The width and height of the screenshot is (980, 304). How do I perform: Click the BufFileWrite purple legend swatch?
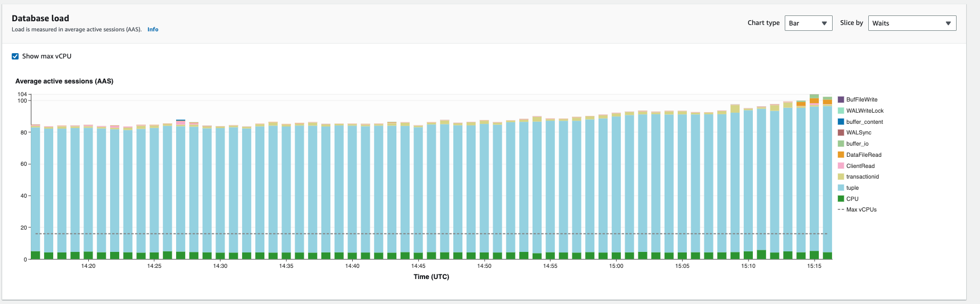841,100
